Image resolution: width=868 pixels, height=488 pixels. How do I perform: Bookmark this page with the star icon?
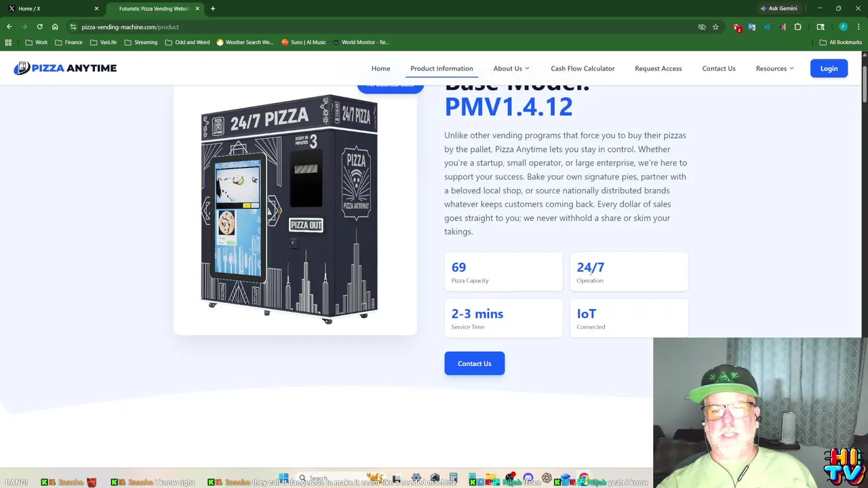715,27
